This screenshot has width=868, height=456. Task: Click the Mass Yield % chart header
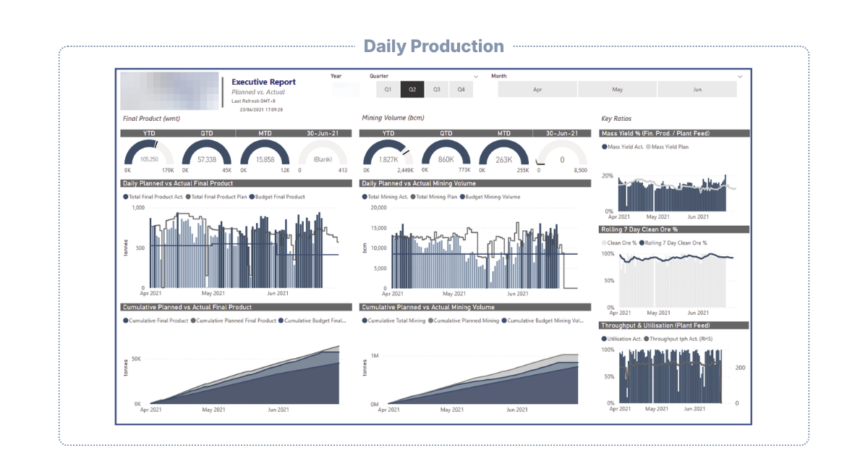click(675, 133)
